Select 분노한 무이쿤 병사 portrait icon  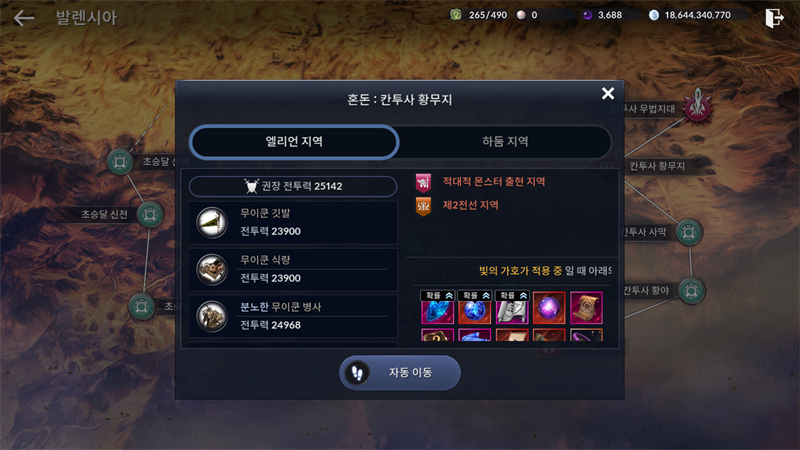coord(212,316)
